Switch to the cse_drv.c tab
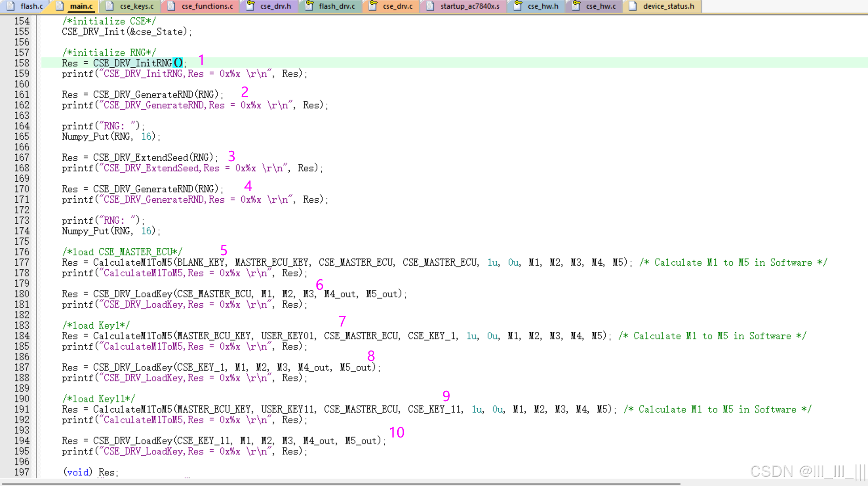Screen dimensions: 868x486 tap(397, 6)
